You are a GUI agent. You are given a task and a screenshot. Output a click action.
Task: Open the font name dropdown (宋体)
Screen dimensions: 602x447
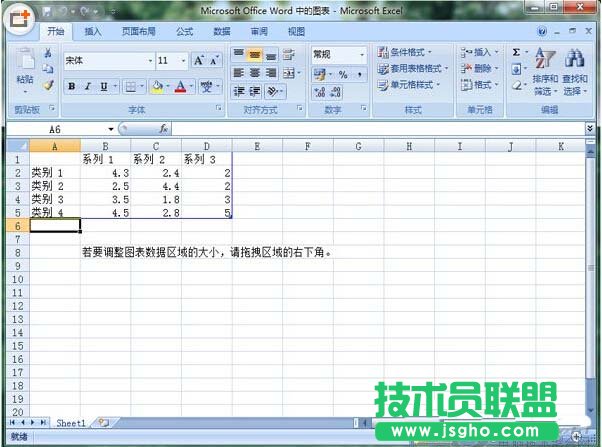pyautogui.click(x=150, y=60)
